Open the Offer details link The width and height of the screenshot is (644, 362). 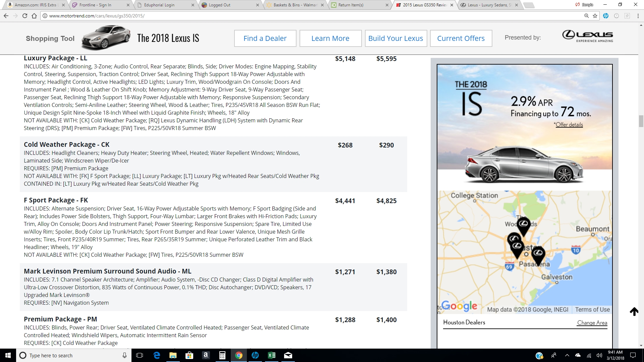[569, 124]
